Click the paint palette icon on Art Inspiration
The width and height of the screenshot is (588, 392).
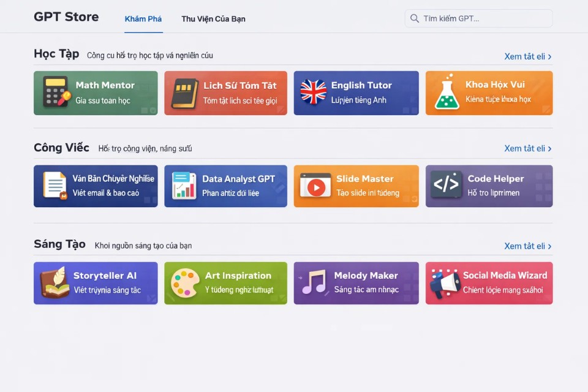(x=185, y=283)
